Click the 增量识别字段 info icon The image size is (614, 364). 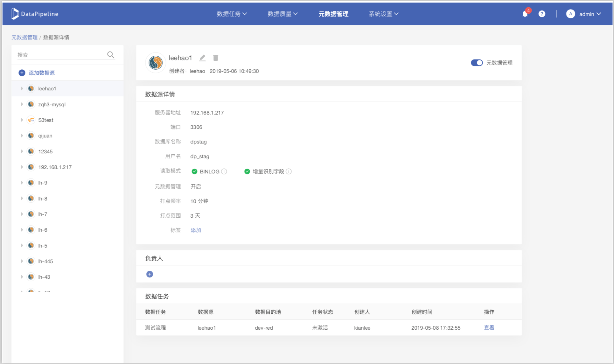click(x=289, y=171)
